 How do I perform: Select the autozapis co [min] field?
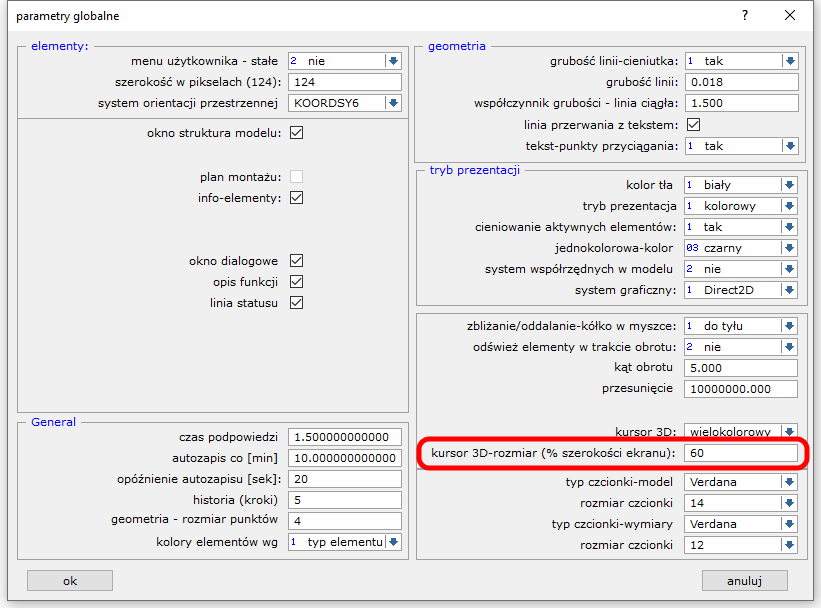[343, 458]
